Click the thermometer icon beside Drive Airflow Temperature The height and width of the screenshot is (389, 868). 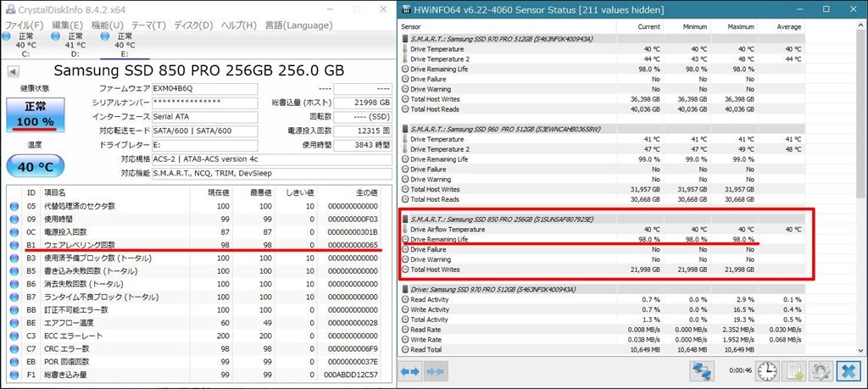click(404, 230)
